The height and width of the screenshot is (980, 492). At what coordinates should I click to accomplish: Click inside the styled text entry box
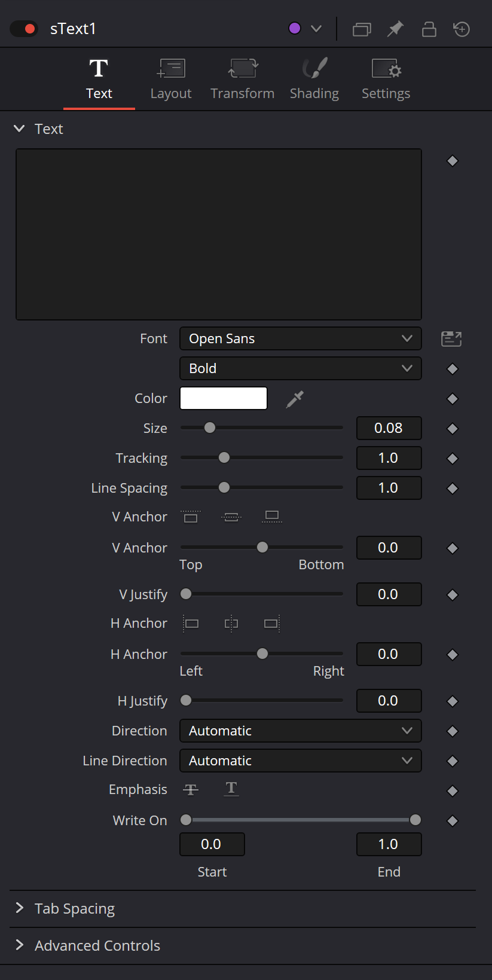[219, 234]
